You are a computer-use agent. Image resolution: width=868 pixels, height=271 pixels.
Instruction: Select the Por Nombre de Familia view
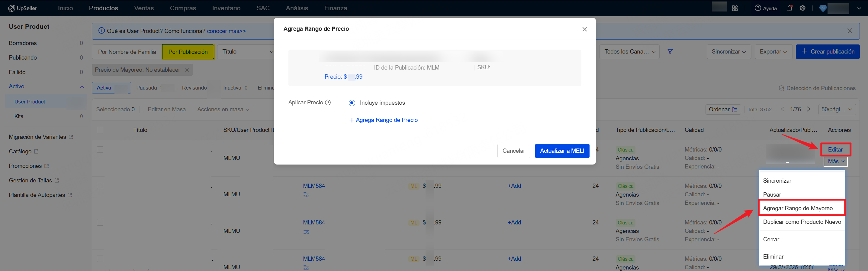[127, 52]
